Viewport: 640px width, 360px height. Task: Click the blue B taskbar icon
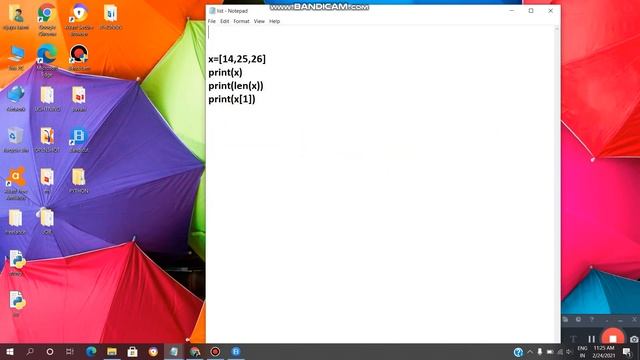coord(236,351)
